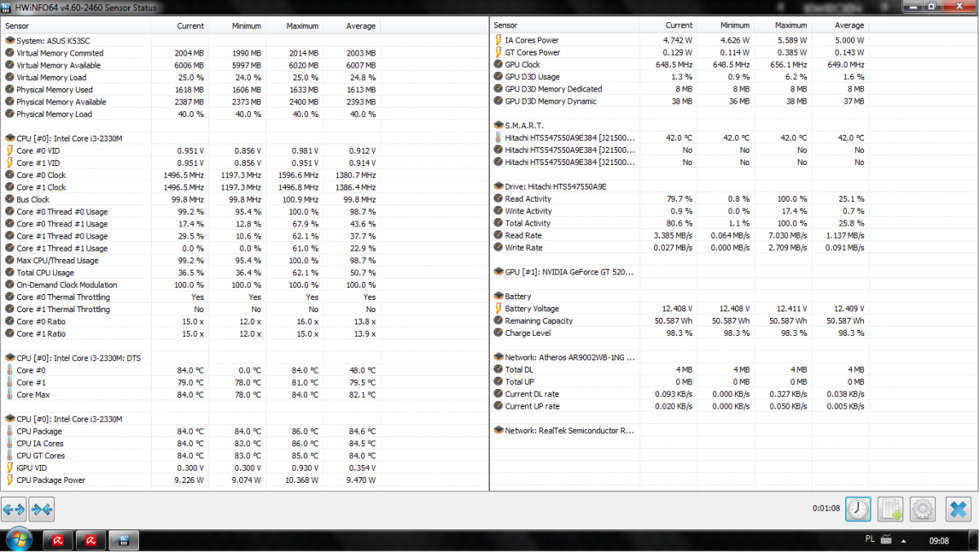Click the Avira taskbar button beside Start orb
This screenshot has height=554, width=980.
[x=58, y=540]
